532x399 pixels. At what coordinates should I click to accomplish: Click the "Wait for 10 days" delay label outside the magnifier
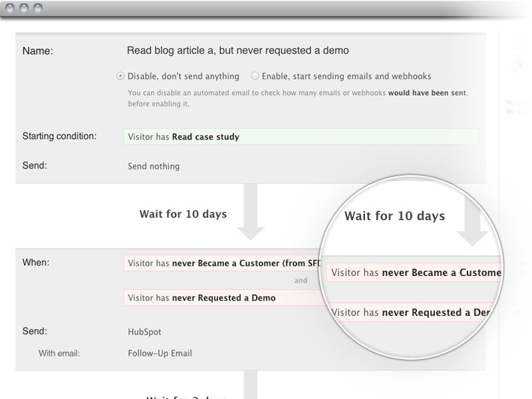click(x=183, y=214)
